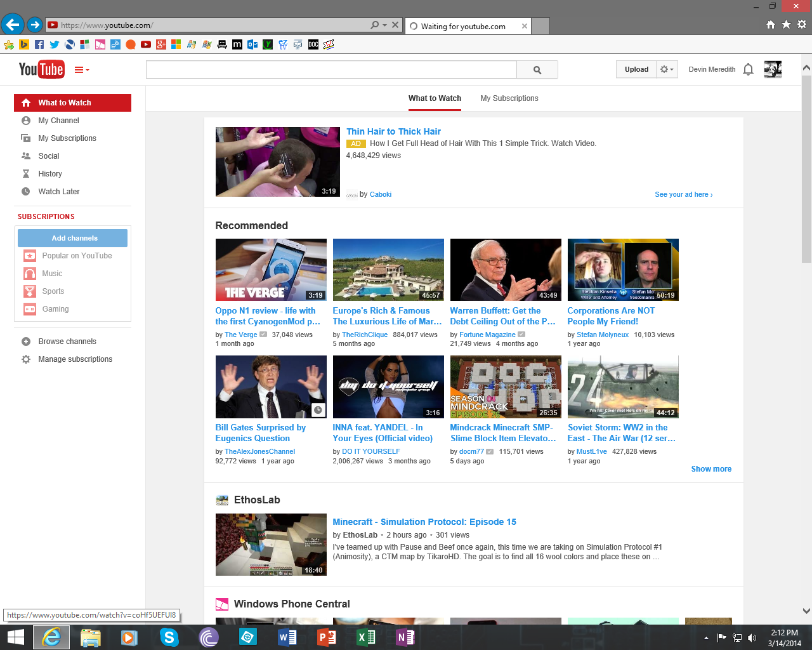Click the Add channels button
This screenshot has height=650, width=812.
click(x=73, y=238)
